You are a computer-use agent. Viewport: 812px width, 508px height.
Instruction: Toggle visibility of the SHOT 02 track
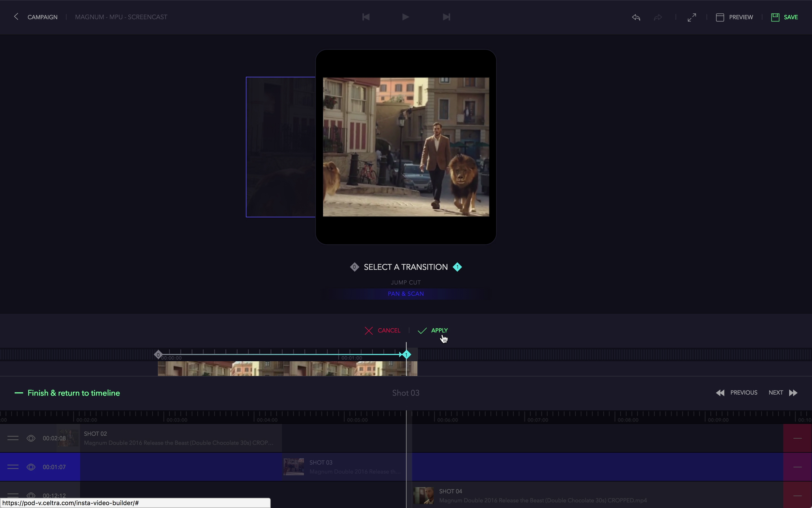point(31,438)
